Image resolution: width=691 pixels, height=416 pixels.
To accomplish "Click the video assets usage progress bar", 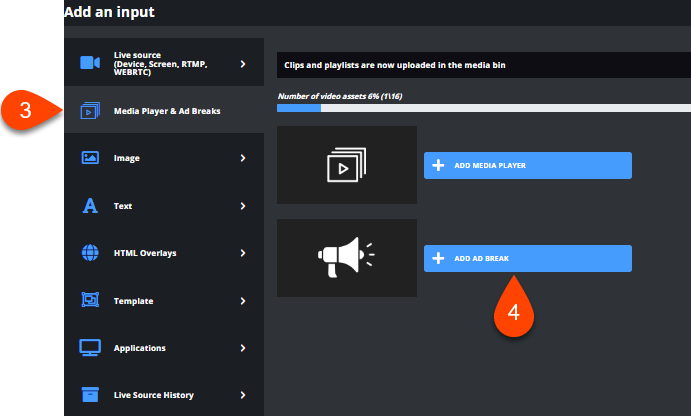I will coord(484,108).
